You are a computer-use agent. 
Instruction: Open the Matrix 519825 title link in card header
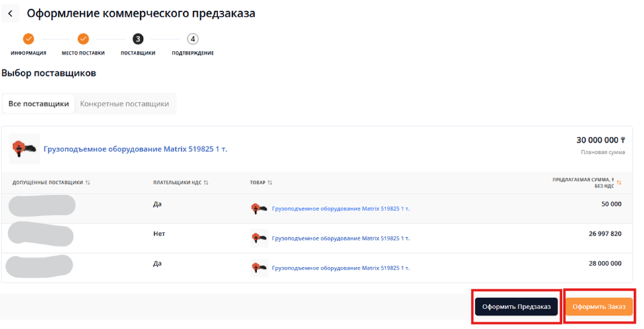click(135, 149)
